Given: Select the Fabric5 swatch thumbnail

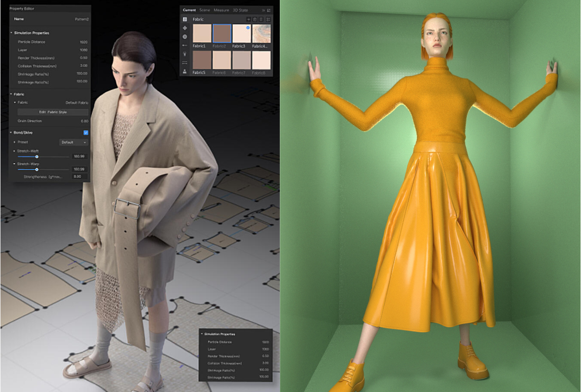Looking at the screenshot, I should [x=202, y=60].
